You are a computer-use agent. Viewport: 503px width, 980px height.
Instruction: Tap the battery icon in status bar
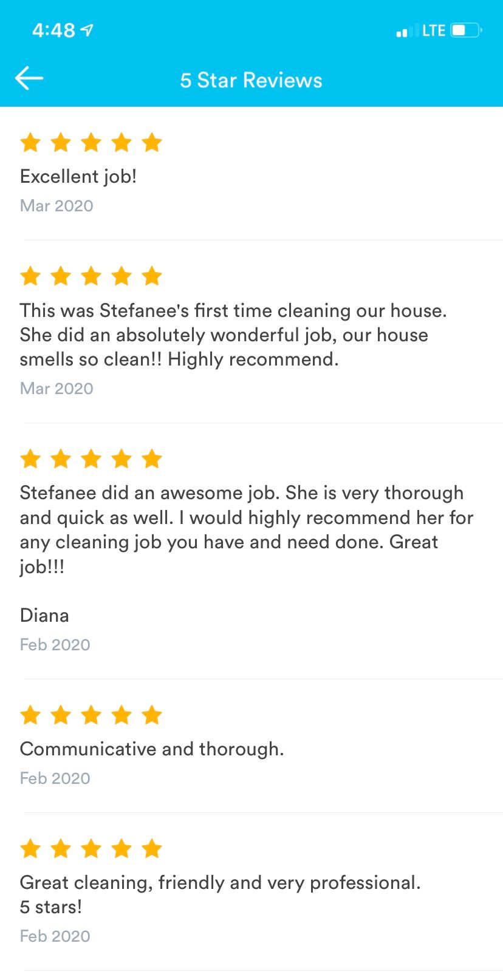(x=466, y=30)
